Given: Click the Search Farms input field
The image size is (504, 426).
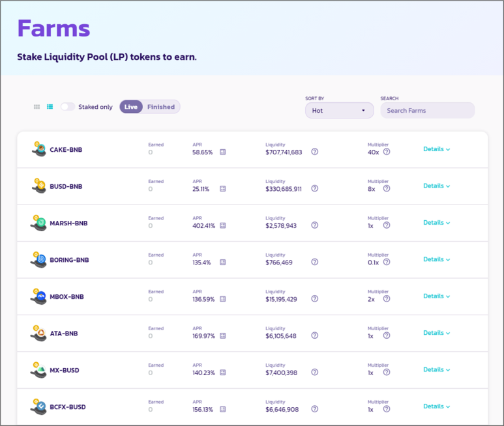Looking at the screenshot, I should [x=427, y=111].
